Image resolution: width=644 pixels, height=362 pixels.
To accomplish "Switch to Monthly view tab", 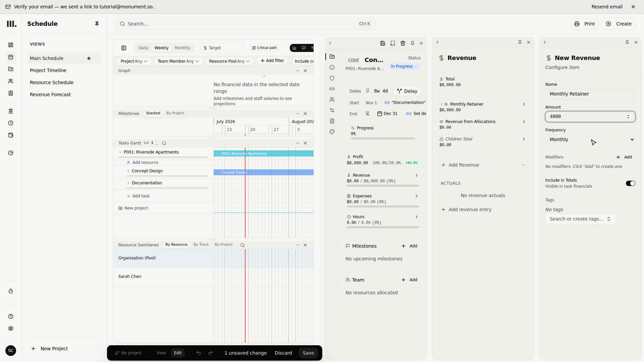I will point(182,48).
